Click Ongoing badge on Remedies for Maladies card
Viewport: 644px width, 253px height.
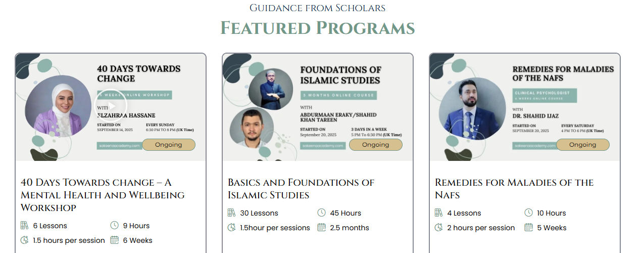[583, 145]
